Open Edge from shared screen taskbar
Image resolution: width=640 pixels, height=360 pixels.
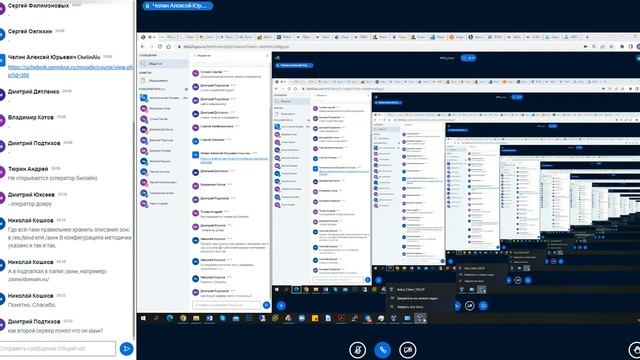pyautogui.click(x=170, y=318)
